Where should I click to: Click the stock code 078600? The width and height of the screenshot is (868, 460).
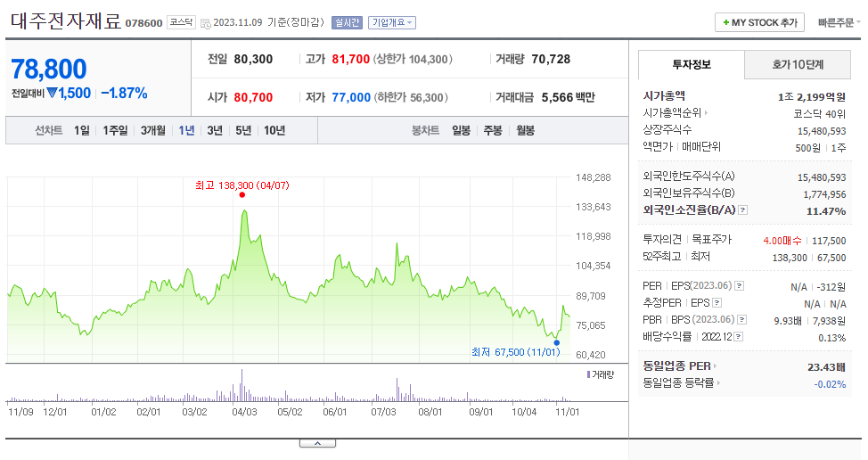(144, 23)
